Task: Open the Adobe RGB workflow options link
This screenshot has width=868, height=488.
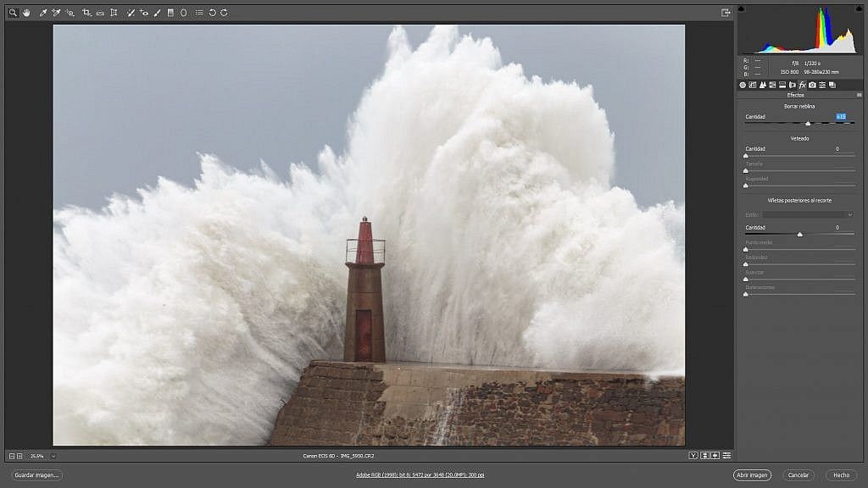Action: tap(420, 474)
